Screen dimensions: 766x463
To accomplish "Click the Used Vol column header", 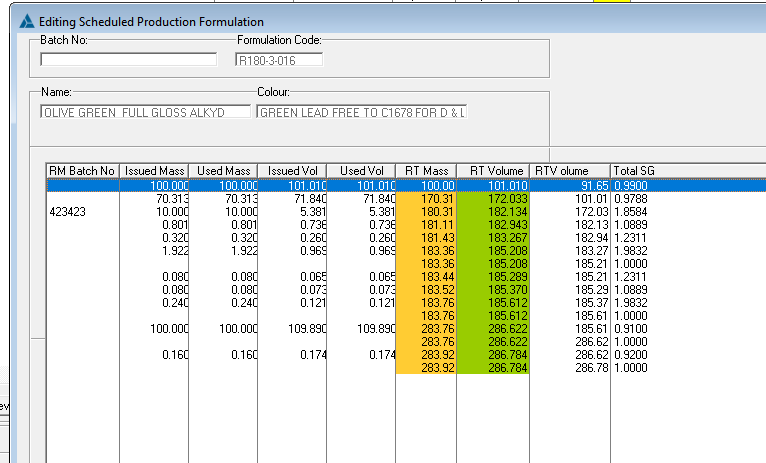I will pyautogui.click(x=361, y=171).
